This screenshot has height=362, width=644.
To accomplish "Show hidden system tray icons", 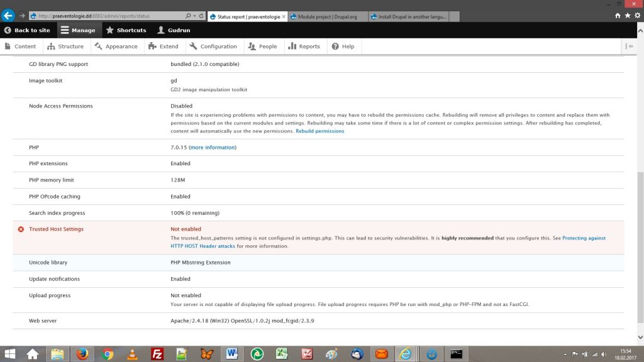I will [565, 354].
